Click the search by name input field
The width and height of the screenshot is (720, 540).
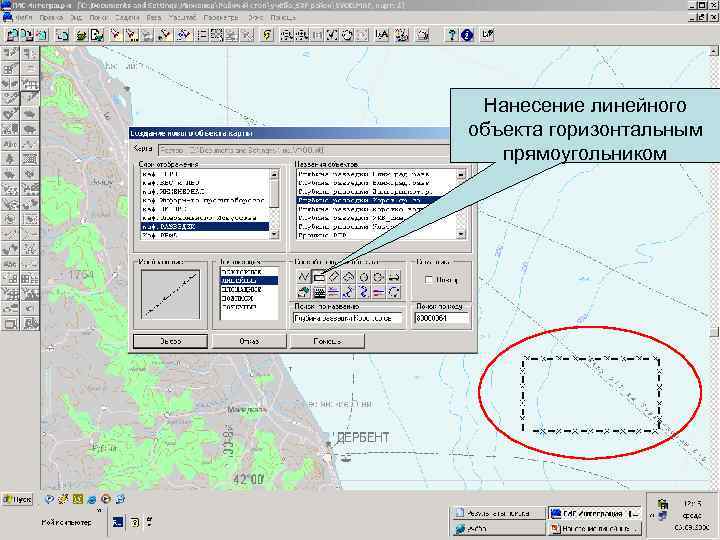348,318
